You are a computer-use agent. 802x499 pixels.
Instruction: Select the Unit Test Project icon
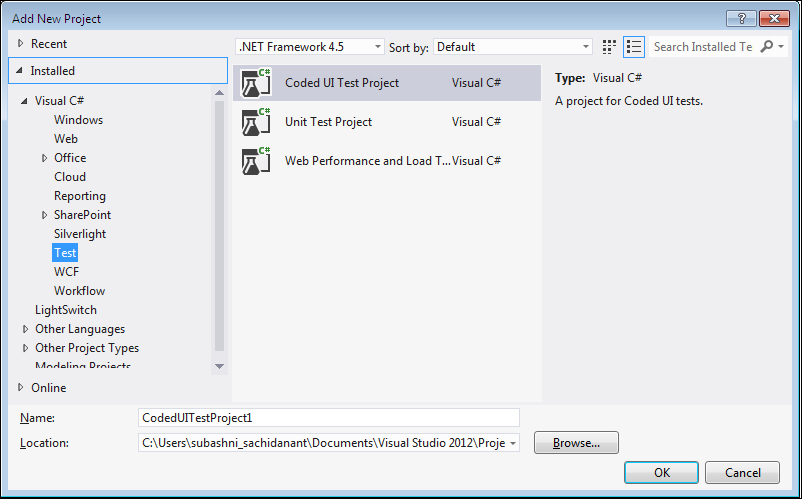pyautogui.click(x=256, y=122)
